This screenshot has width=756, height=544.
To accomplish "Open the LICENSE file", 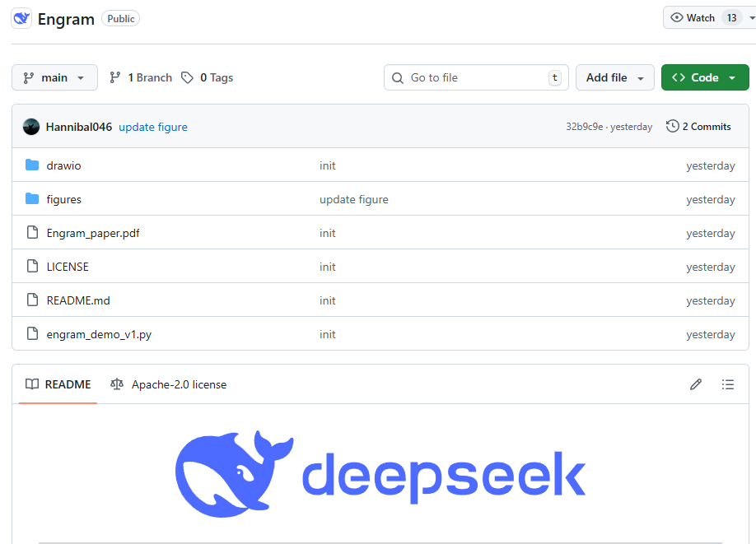I will [x=68, y=267].
